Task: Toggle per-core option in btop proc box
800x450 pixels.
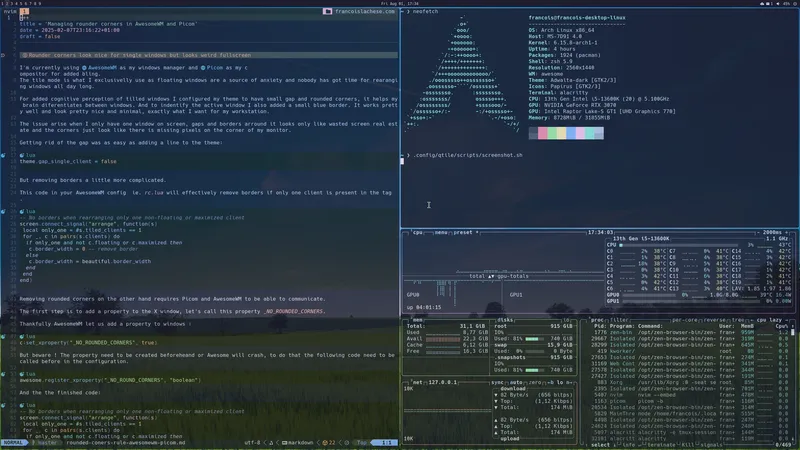Action: click(x=686, y=320)
